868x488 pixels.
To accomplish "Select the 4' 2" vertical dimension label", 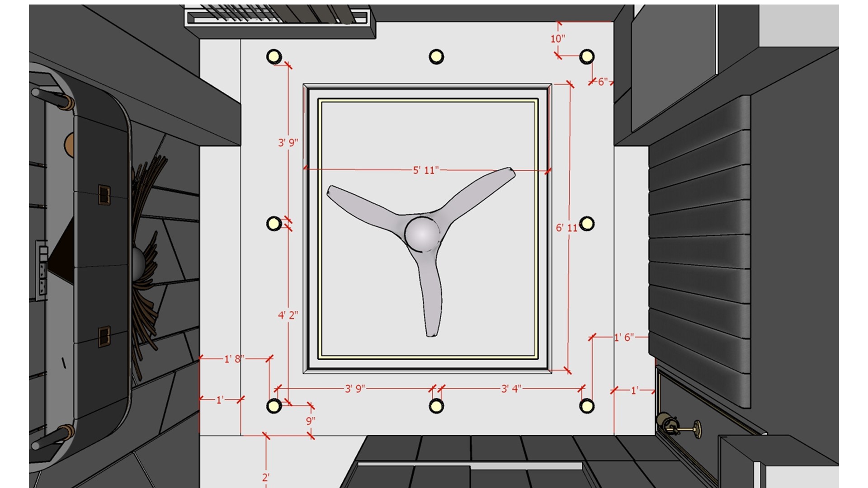I will pyautogui.click(x=288, y=315).
